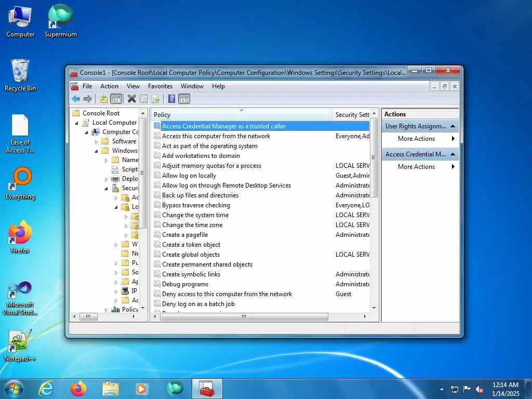Open More Actions under User Rights Assignment
This screenshot has height=399, width=532.
(x=420, y=138)
